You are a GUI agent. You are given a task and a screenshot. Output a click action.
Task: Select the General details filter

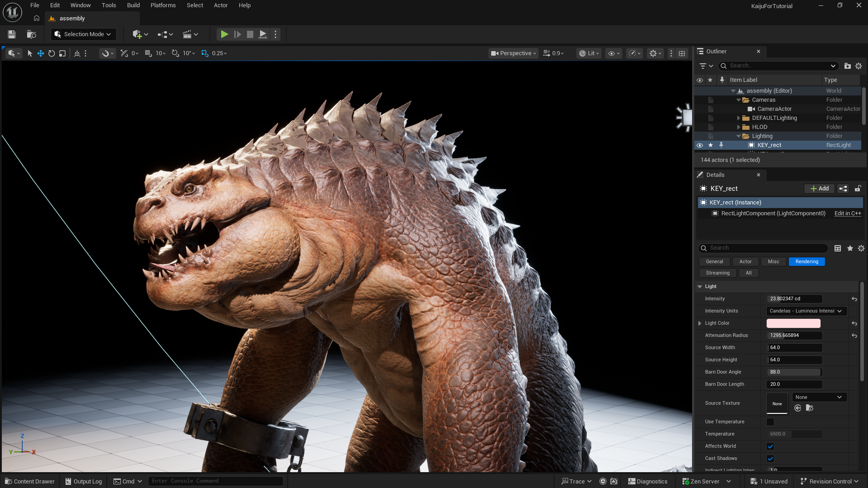point(714,261)
